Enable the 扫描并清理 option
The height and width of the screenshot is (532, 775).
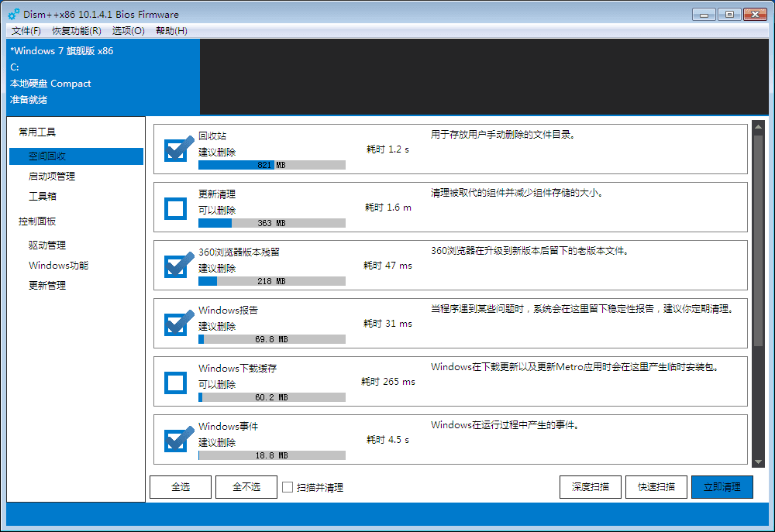287,486
